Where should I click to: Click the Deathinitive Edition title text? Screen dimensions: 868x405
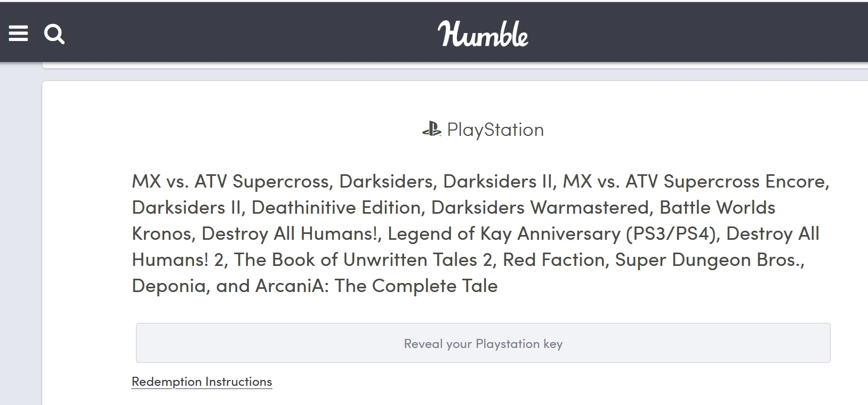tap(336, 207)
